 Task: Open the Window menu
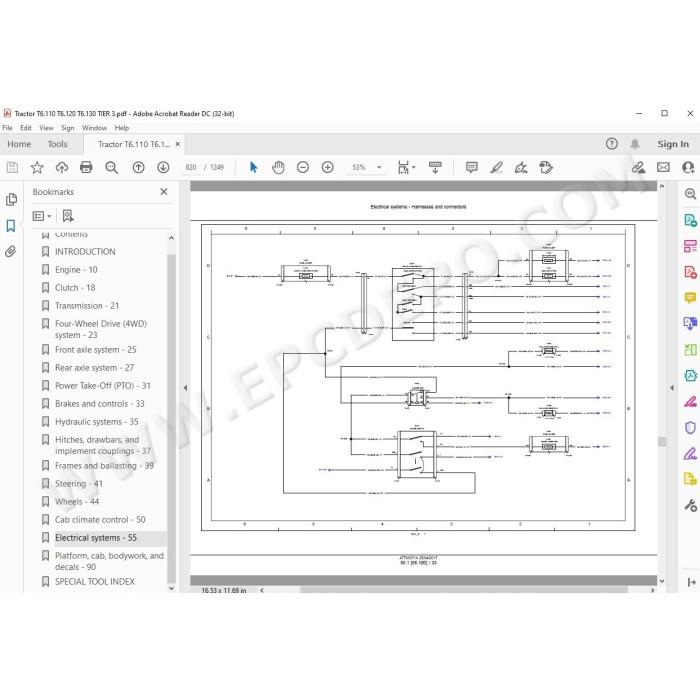click(x=94, y=128)
